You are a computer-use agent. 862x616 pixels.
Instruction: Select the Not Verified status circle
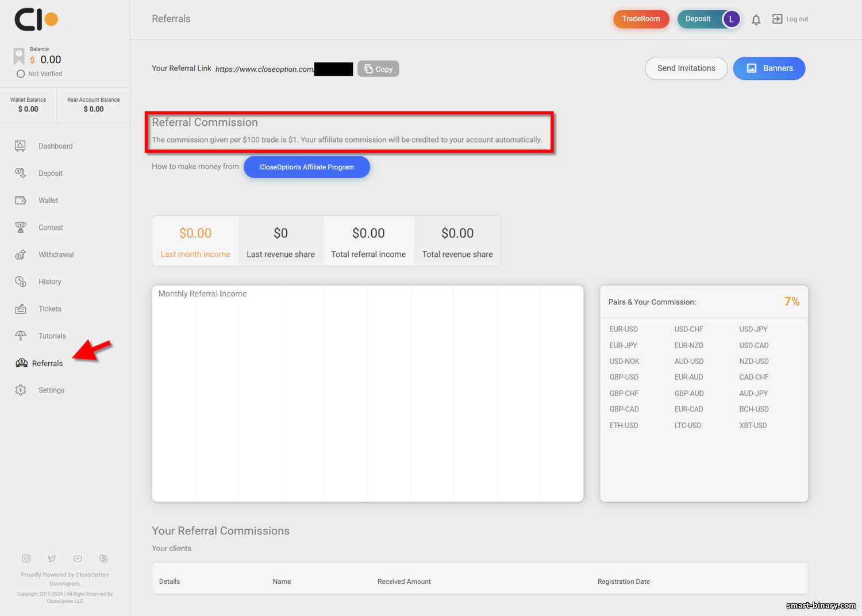click(x=21, y=74)
